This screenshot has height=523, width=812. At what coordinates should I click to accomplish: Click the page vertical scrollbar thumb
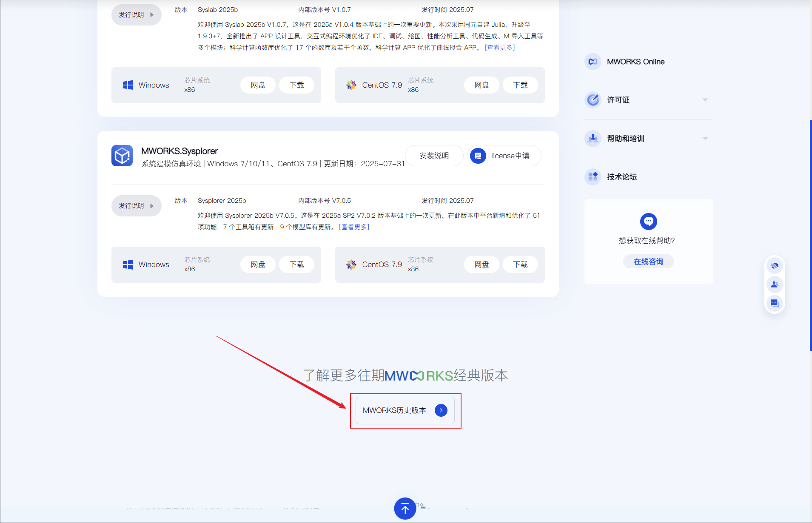click(x=811, y=235)
